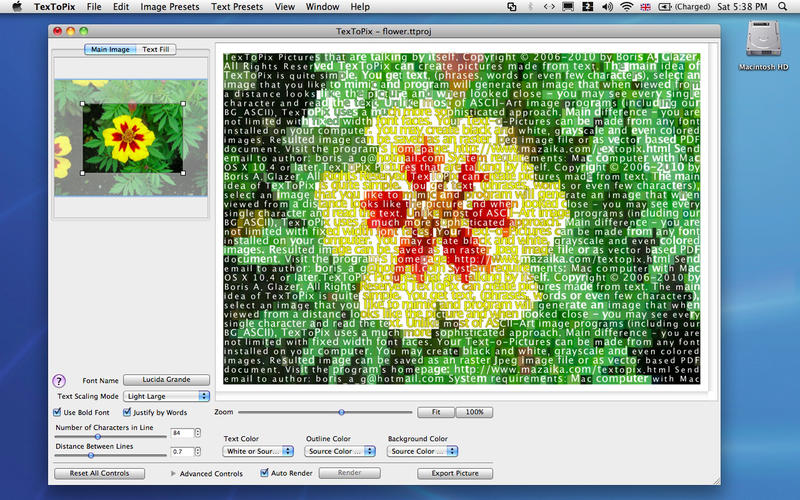This screenshot has height=500, width=800.
Task: Open the Text Scaling Mode dropdown
Action: coord(166,397)
